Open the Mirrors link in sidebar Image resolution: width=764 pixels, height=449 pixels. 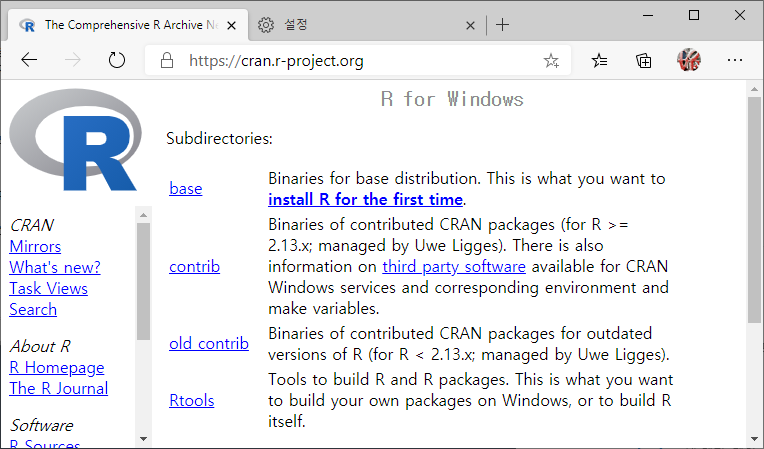click(x=35, y=246)
